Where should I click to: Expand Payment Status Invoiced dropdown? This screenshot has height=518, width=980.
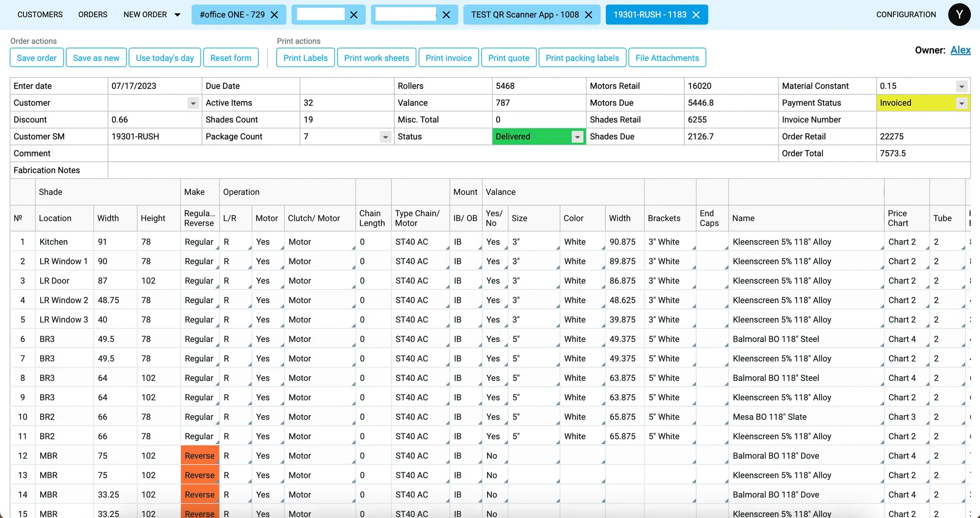click(961, 103)
